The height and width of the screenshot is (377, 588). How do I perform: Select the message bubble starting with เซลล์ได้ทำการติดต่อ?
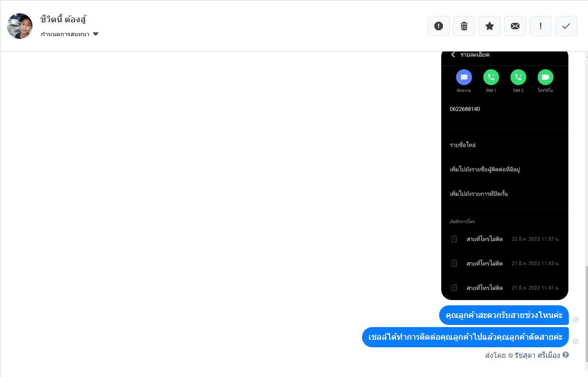pyautogui.click(x=465, y=337)
